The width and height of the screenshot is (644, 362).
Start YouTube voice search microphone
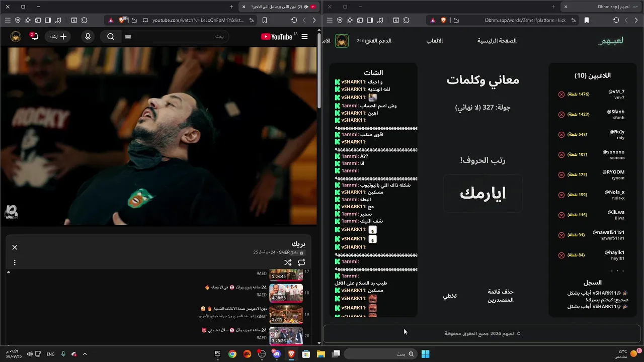click(x=88, y=37)
